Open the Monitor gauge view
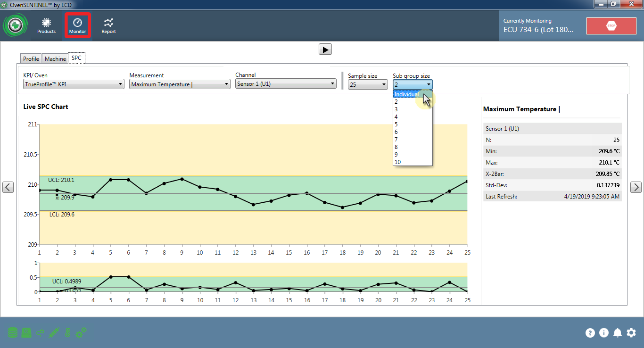Viewport: 644px width, 348px height. pyautogui.click(x=78, y=26)
